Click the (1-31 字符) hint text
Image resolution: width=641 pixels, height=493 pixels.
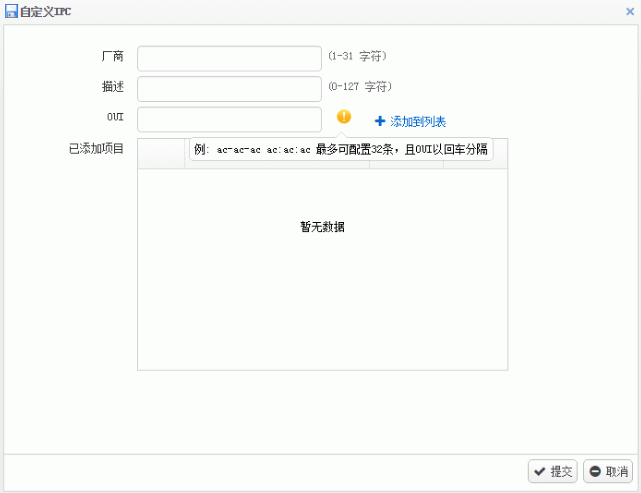click(357, 56)
